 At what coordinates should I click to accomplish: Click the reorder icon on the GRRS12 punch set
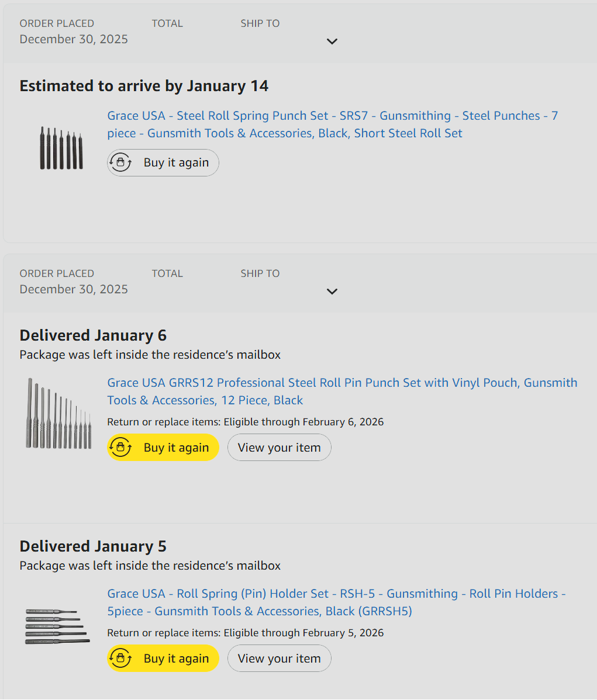pos(120,448)
